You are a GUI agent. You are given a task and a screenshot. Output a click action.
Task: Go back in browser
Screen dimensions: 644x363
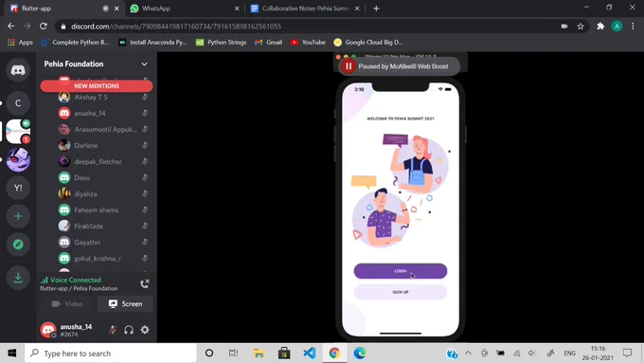pyautogui.click(x=11, y=27)
